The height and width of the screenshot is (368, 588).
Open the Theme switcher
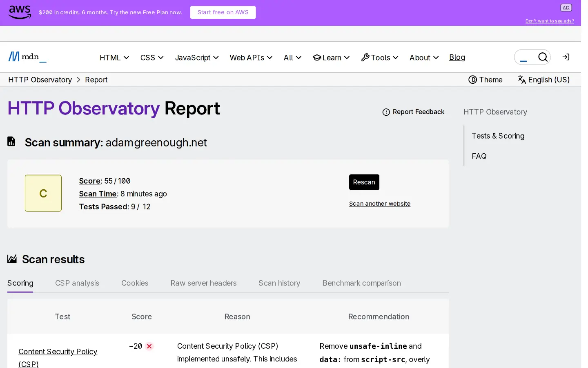click(486, 80)
